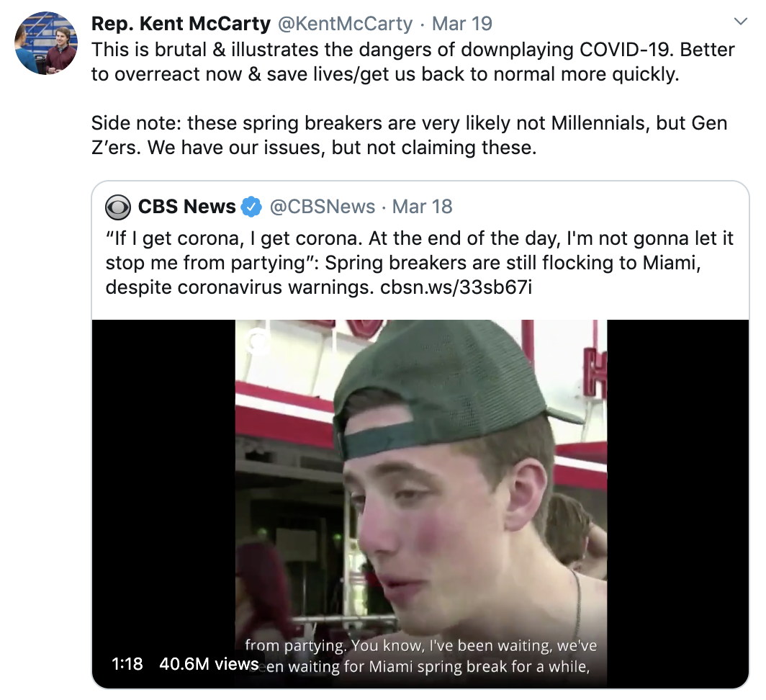
Task: Open the Mar 18 quoted tweet timestamp
Action: tap(423, 207)
